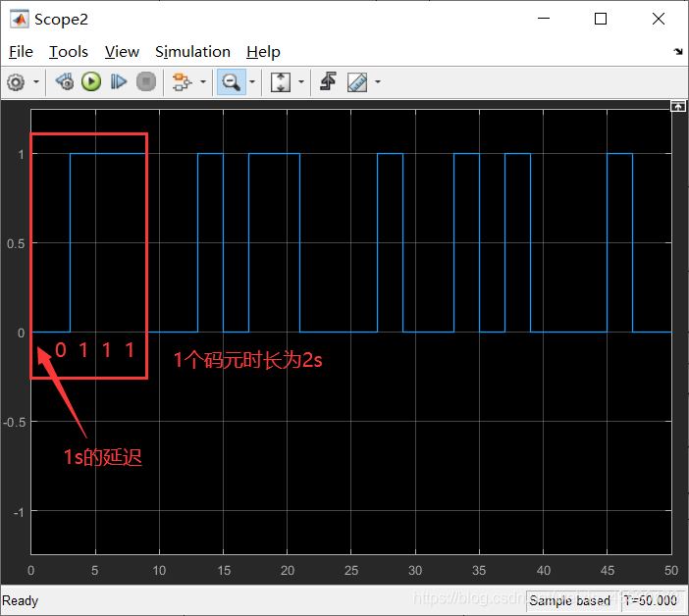
Task: Open the File menu
Action: 21,52
